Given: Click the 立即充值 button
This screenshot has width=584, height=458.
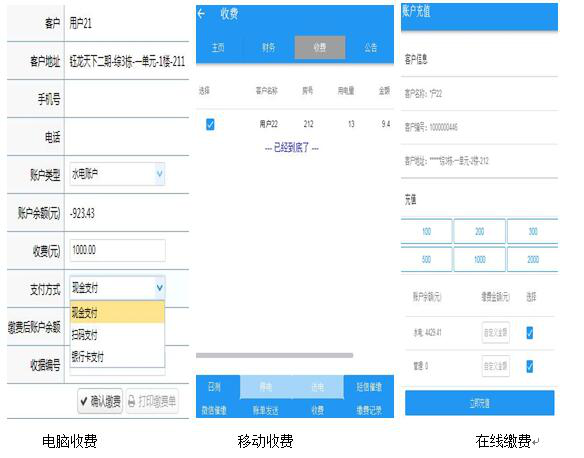Looking at the screenshot, I should tap(479, 403).
